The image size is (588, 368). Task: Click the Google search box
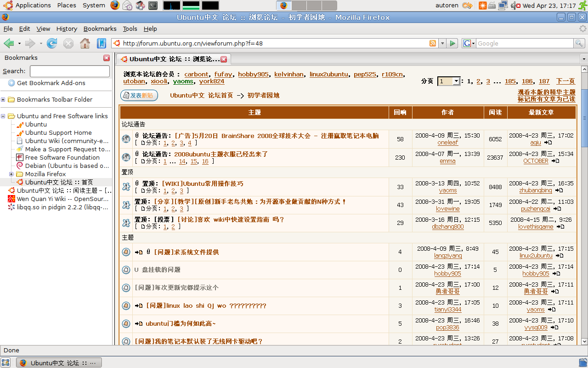pyautogui.click(x=525, y=43)
